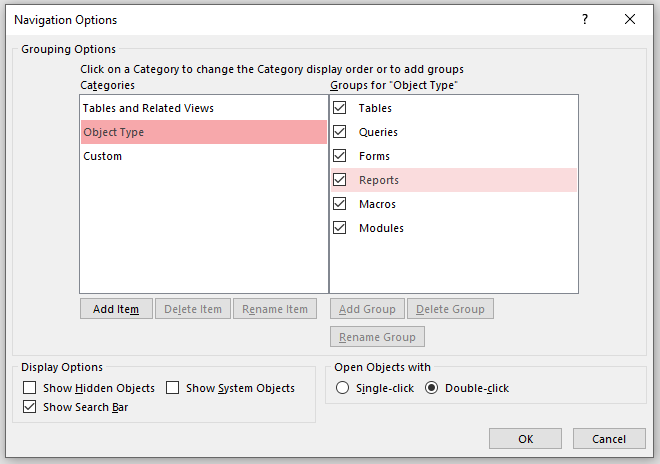The height and width of the screenshot is (464, 660).
Task: Select the Forms group label
Action: click(x=374, y=156)
